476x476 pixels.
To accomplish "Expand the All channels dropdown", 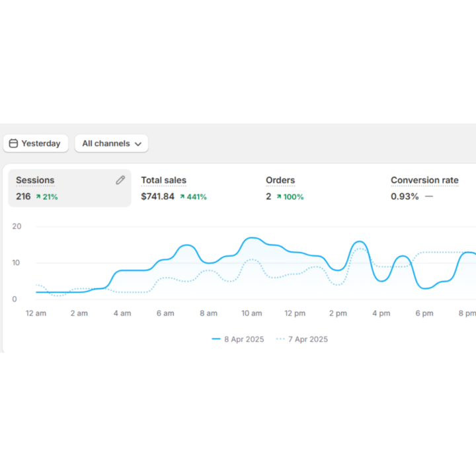I will coord(112,143).
